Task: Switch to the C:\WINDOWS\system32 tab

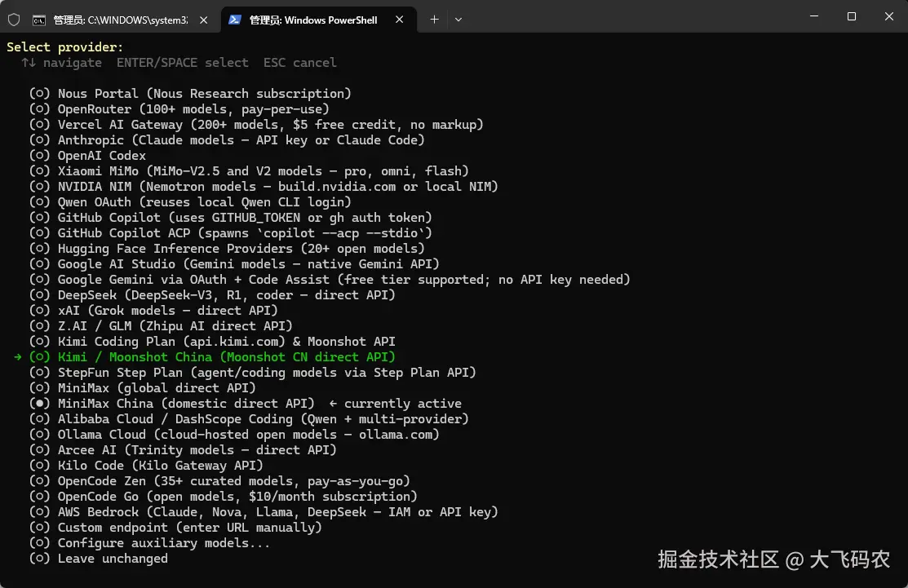Action: [121, 20]
